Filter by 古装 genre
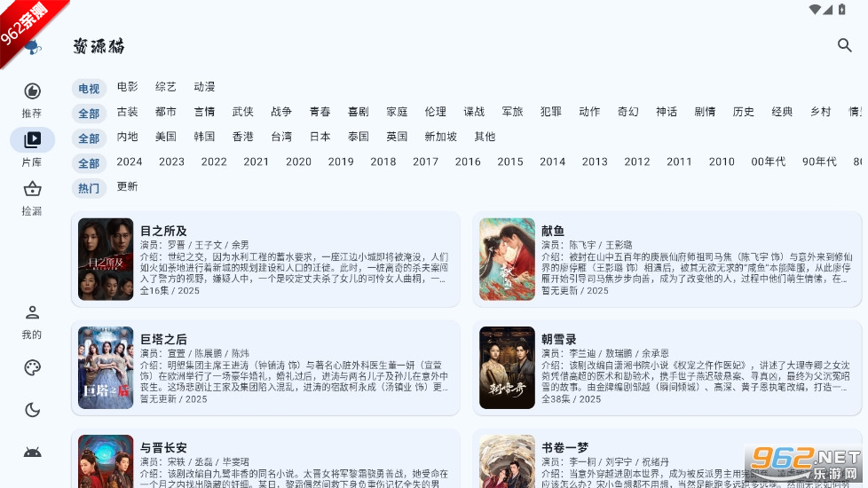 (x=127, y=112)
